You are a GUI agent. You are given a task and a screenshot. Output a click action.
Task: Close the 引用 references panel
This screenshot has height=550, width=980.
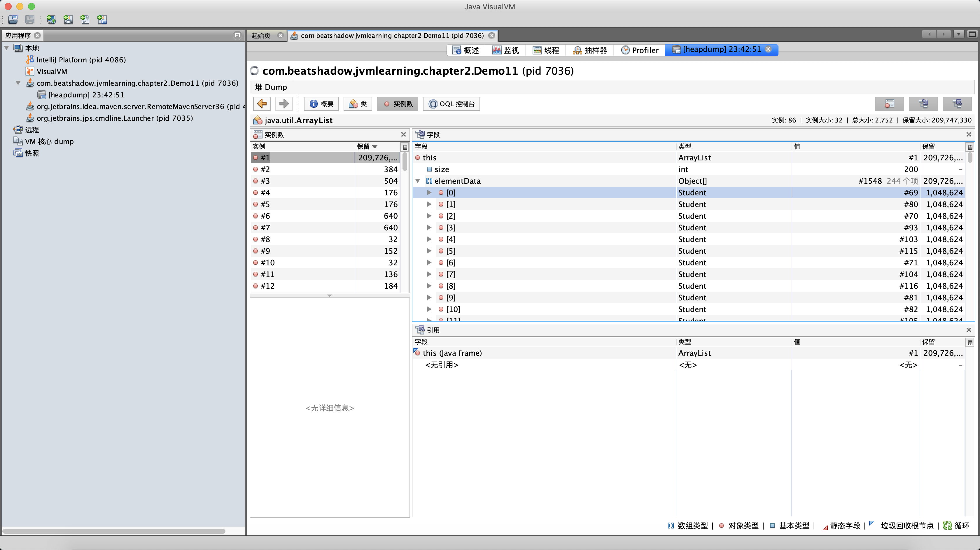click(x=969, y=330)
